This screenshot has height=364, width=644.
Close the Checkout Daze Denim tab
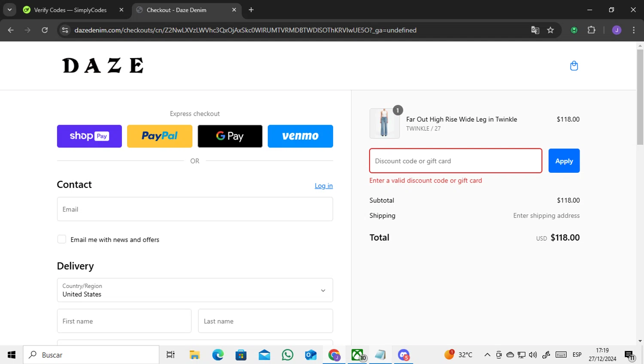click(x=234, y=10)
